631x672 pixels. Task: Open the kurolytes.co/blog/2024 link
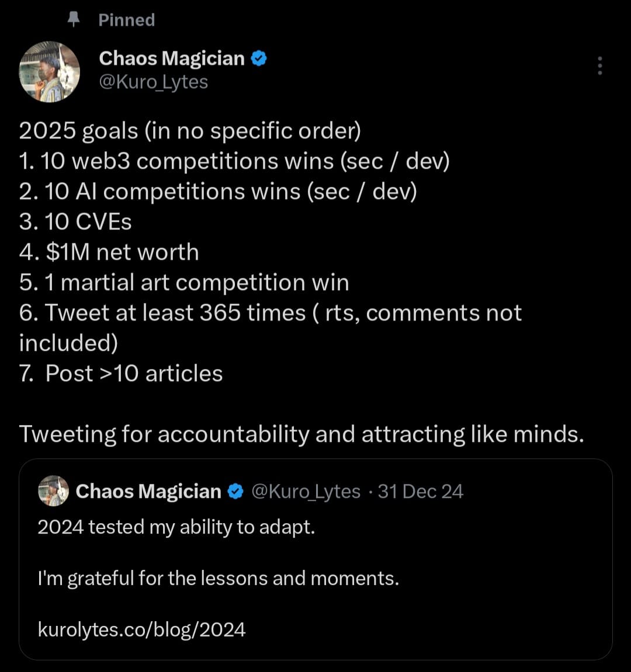pyautogui.click(x=141, y=629)
